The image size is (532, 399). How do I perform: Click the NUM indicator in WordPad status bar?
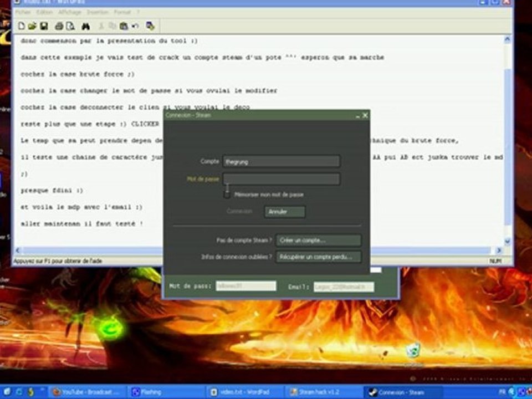(495, 261)
